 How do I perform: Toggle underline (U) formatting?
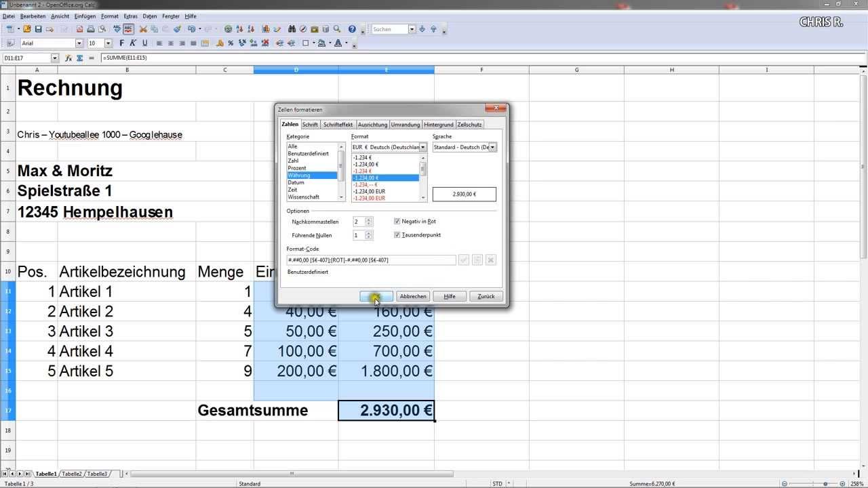(144, 43)
